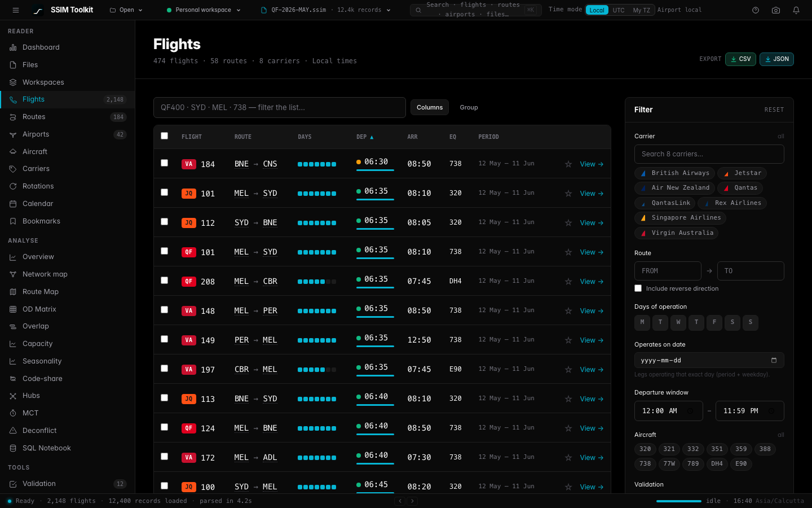Image resolution: width=812 pixels, height=508 pixels.
Task: Open Airports in sidebar
Action: 67,134
